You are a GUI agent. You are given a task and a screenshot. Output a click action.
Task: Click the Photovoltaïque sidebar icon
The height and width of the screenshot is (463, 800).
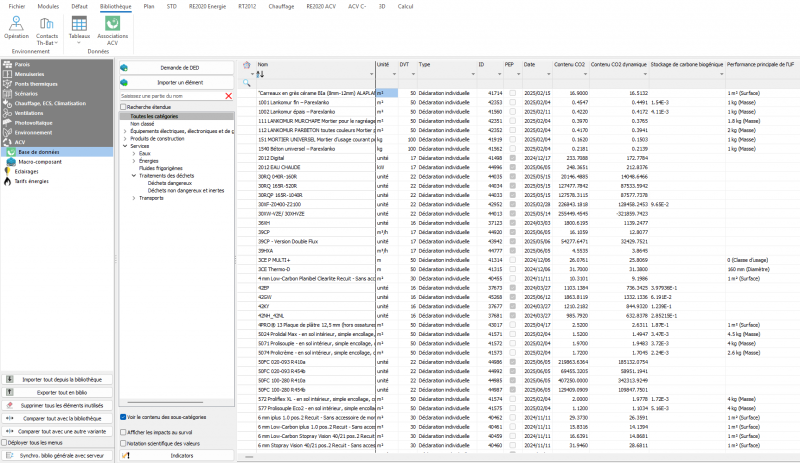coord(7,123)
